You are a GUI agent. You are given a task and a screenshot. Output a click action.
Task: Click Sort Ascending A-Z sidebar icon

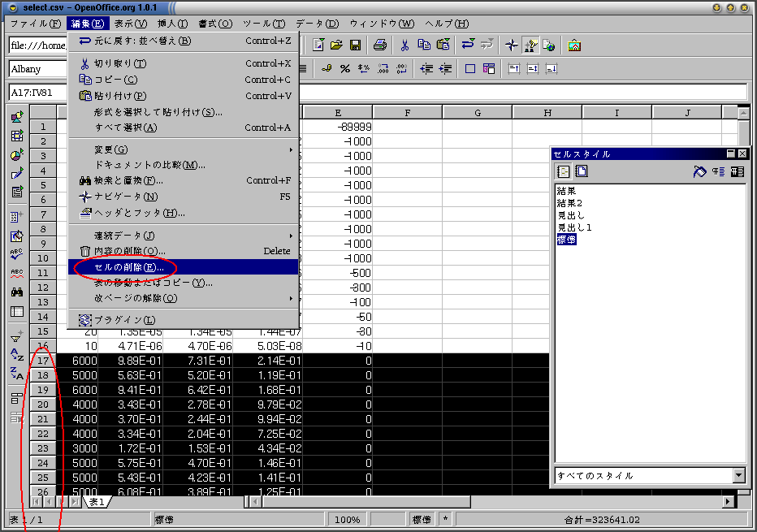17,355
